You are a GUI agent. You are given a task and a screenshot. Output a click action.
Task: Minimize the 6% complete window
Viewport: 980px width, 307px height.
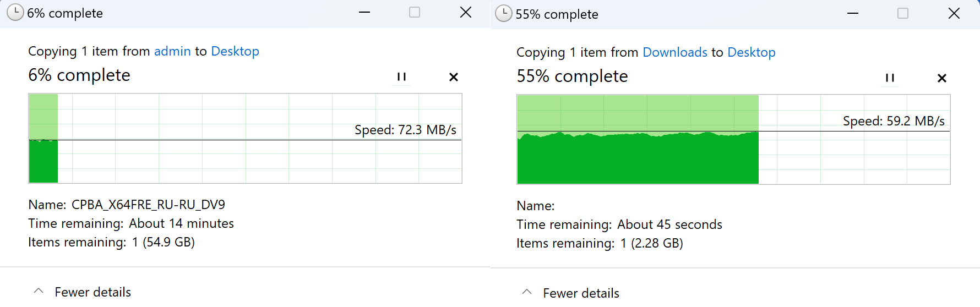click(x=364, y=12)
